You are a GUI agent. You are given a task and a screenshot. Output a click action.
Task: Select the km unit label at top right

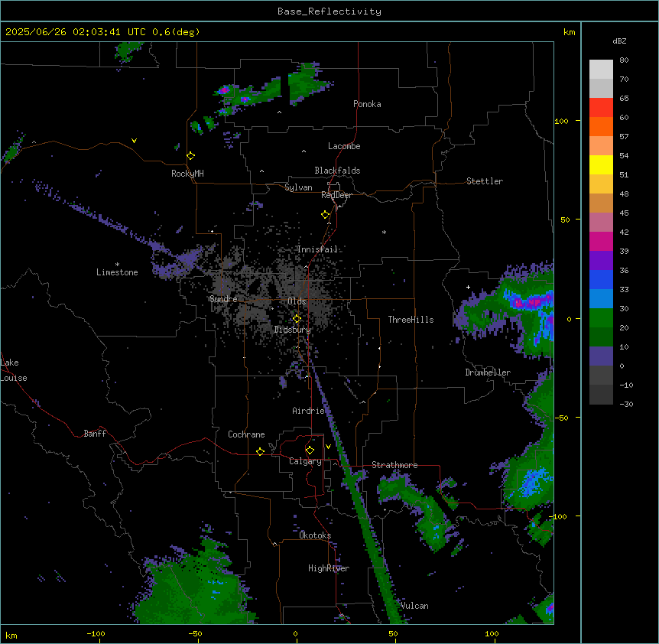[x=569, y=32]
